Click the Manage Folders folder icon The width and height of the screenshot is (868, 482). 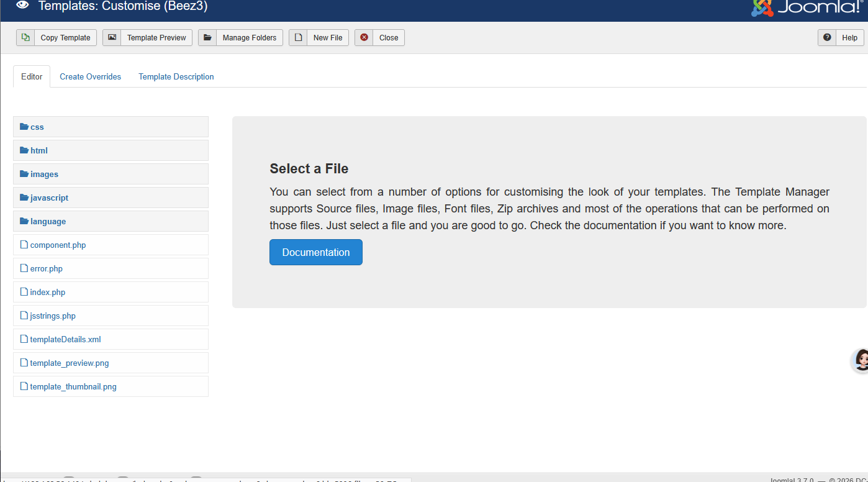[x=207, y=37]
